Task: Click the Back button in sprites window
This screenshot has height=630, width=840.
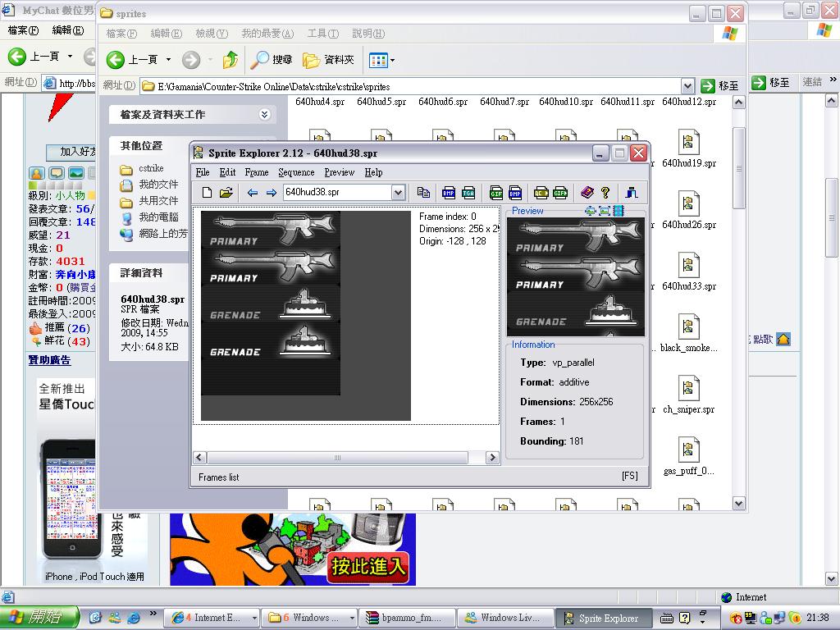Action: [132, 59]
